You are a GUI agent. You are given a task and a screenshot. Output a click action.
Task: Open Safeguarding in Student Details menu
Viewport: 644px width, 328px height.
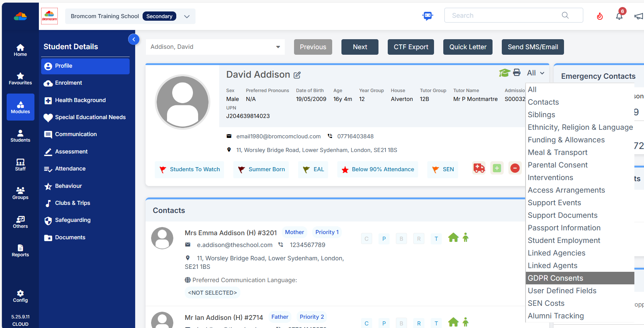(x=73, y=220)
